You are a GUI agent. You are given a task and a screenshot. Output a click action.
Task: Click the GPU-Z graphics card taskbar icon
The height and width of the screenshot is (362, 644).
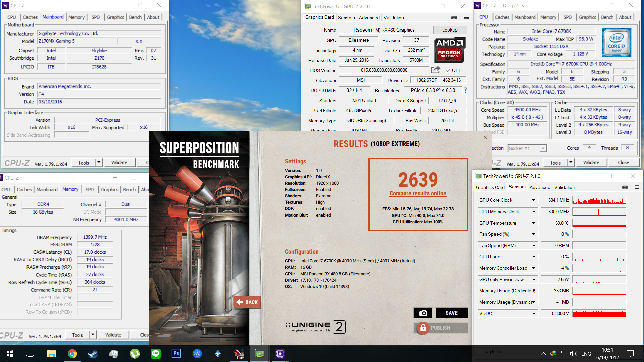[259, 353]
